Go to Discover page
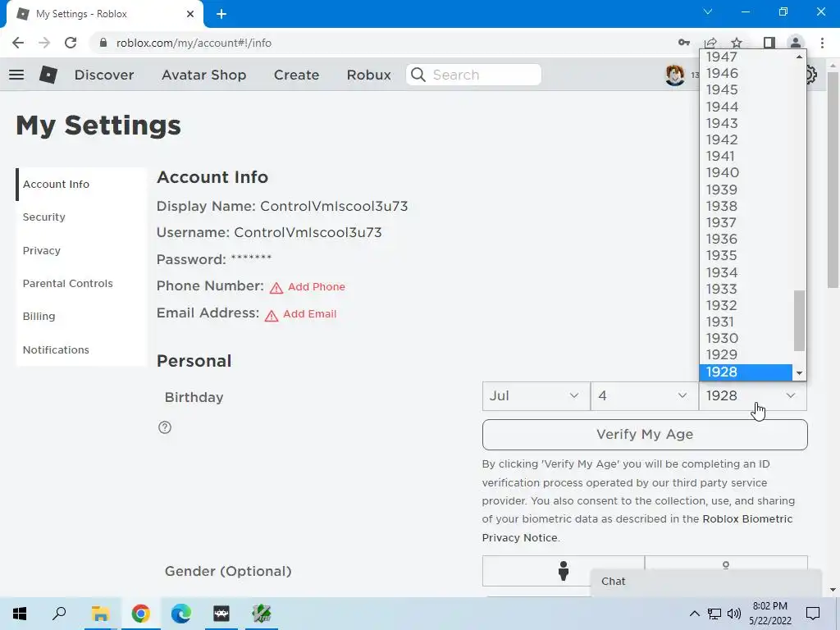 click(x=104, y=75)
